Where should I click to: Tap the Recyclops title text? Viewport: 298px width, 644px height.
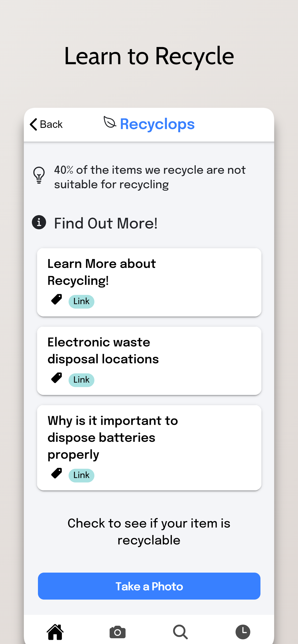(157, 124)
